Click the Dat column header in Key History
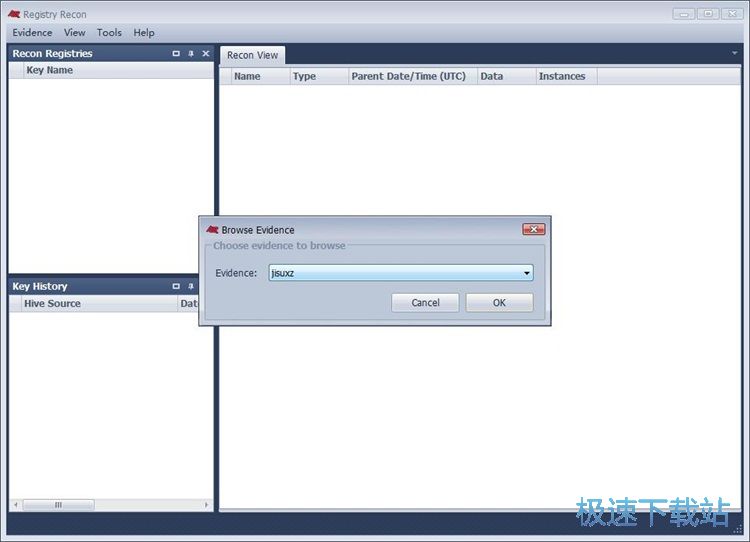 (x=189, y=304)
